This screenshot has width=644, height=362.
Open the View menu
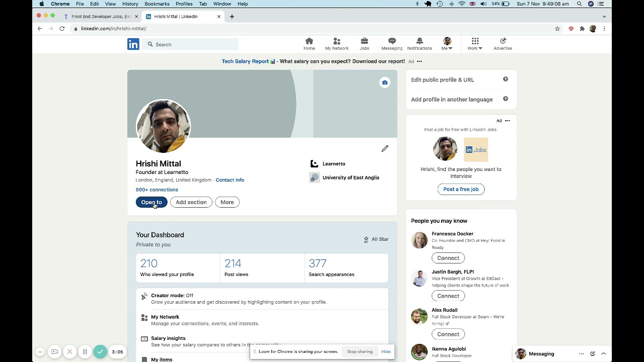click(x=110, y=4)
